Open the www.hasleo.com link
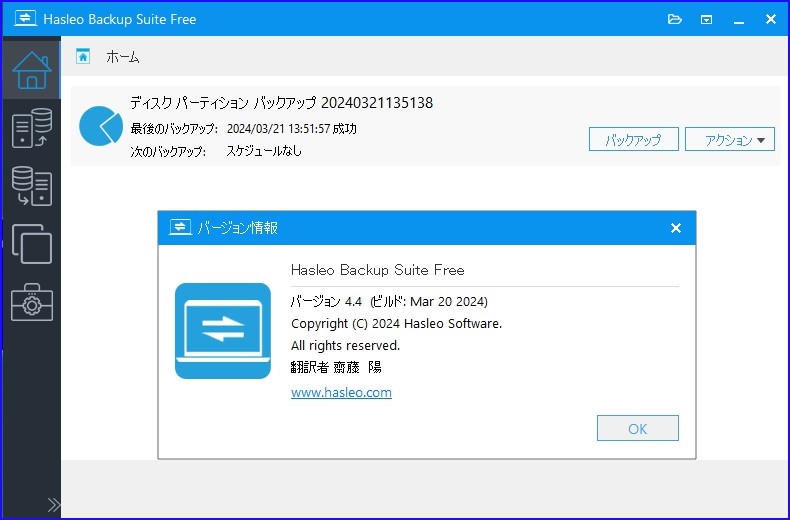 (341, 392)
